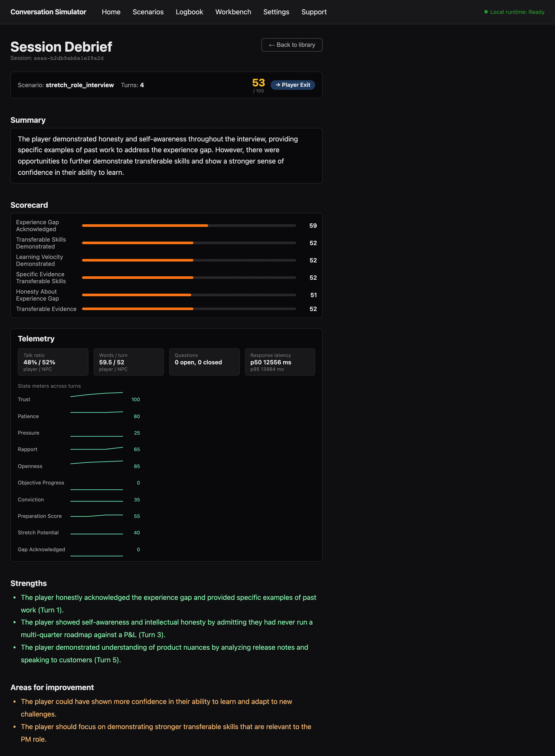Click the Specific Evidence Transferable Skills bar
This screenshot has height=756, width=555.
pos(189,278)
